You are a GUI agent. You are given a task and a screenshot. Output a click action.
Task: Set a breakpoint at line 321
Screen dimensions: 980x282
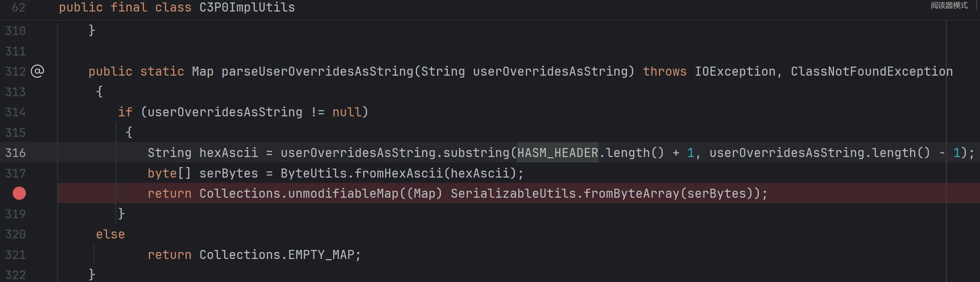pyautogui.click(x=16, y=255)
